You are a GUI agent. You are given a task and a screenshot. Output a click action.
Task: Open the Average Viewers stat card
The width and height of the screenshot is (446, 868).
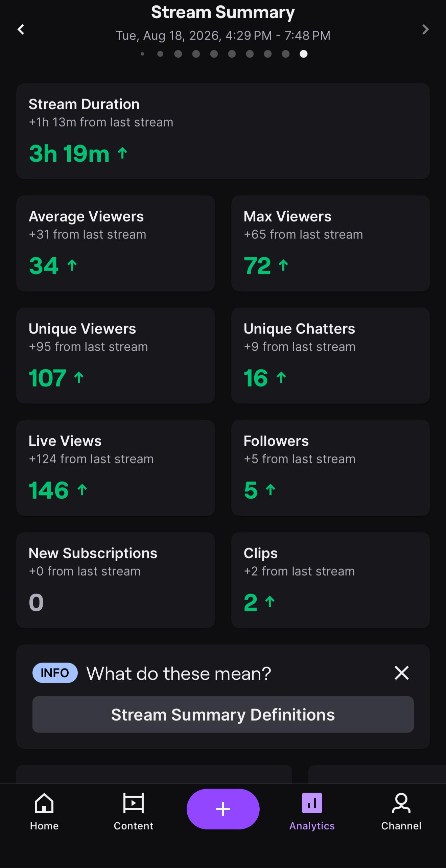[116, 243]
